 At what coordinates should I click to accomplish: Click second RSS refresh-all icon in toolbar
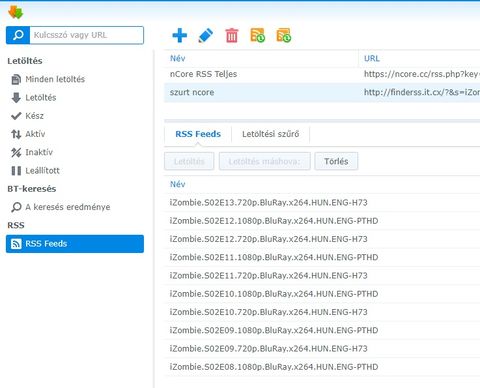[284, 35]
